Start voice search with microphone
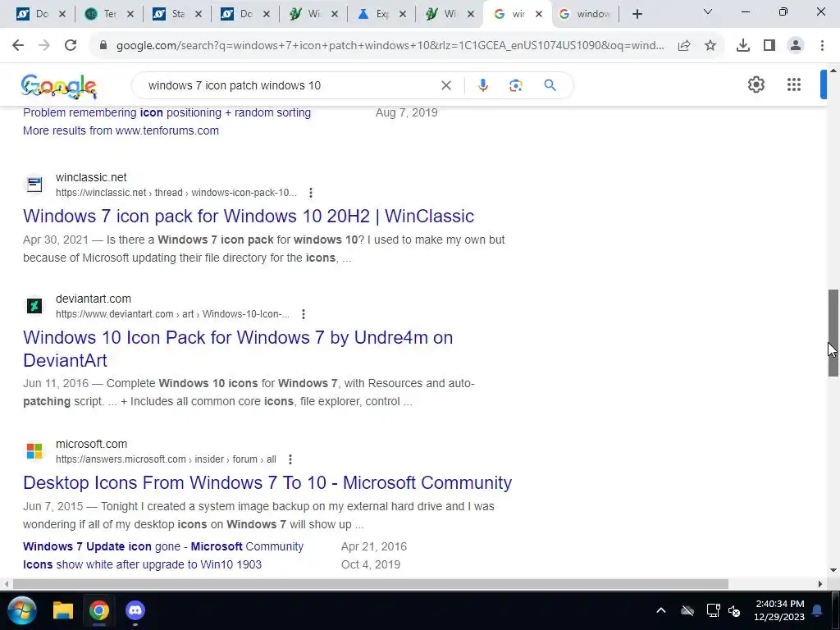840x630 pixels. 482,85
